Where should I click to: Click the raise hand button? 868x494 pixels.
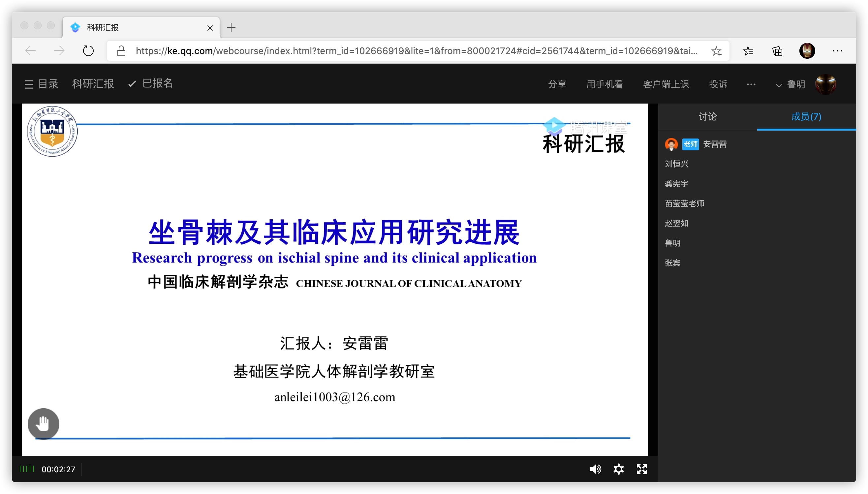coord(44,423)
